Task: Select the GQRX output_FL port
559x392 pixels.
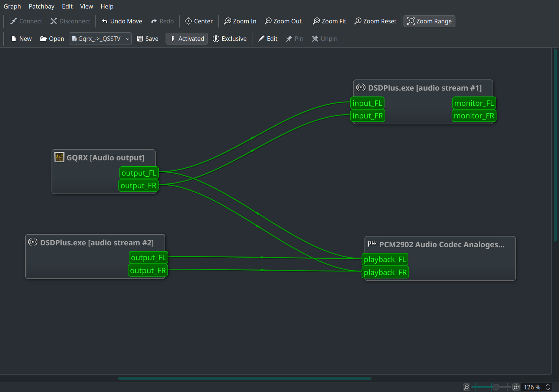Action: pyautogui.click(x=139, y=173)
